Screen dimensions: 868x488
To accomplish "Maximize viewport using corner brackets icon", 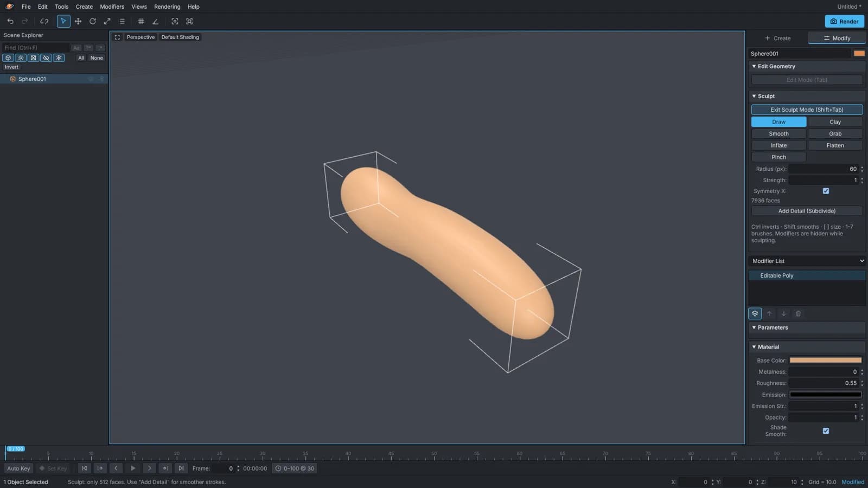I will click(x=117, y=37).
